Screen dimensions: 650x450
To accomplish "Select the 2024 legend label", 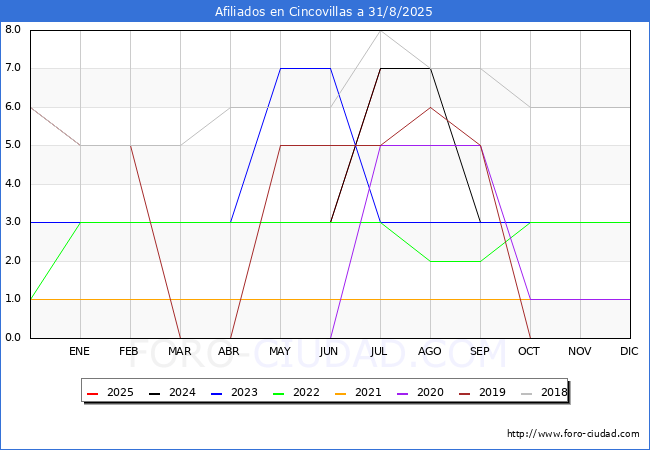I will [x=182, y=392].
